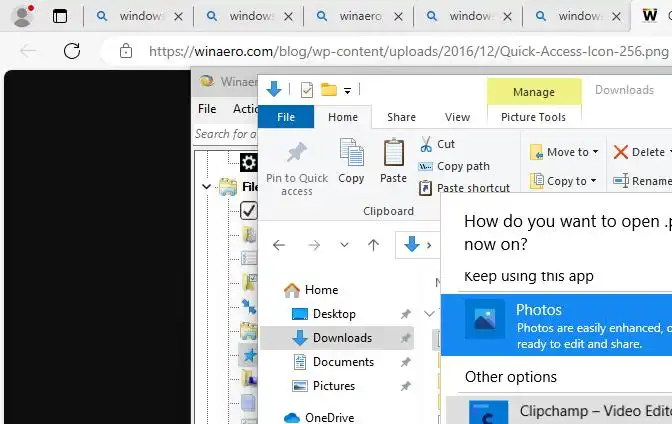This screenshot has height=424, width=672.
Task: Select Home in navigation pane
Action: pos(311,290)
